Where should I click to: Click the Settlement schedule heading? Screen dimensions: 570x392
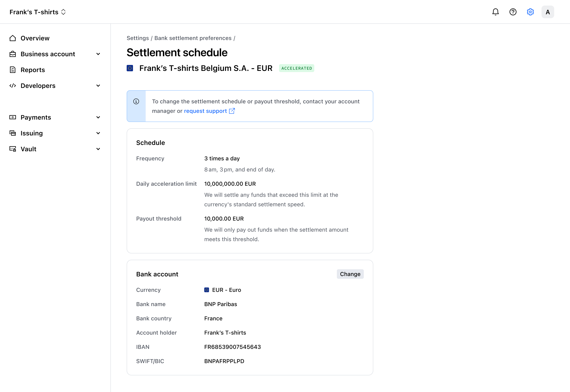(x=177, y=52)
